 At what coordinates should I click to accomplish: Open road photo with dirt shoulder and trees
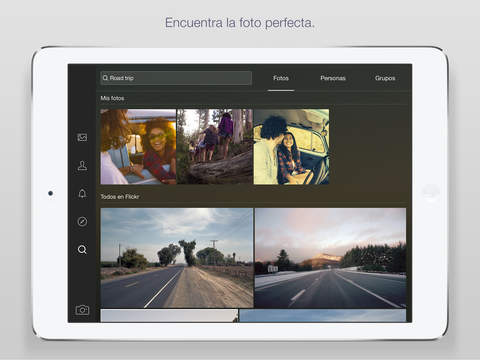coord(177,258)
